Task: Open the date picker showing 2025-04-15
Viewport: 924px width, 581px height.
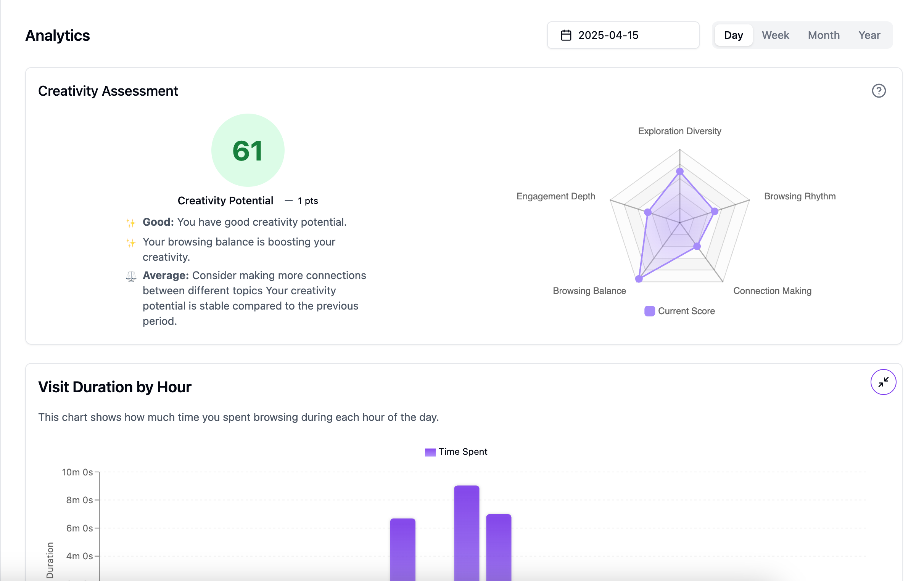Action: 623,35
